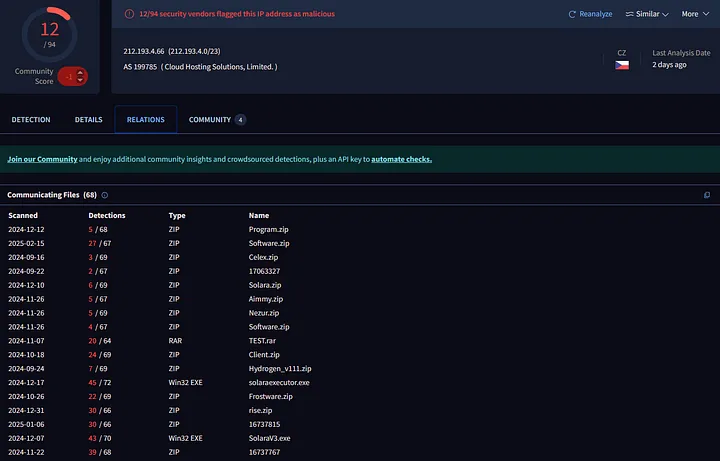
Task: Open Celex.zip file entry
Action: pyautogui.click(x=263, y=257)
